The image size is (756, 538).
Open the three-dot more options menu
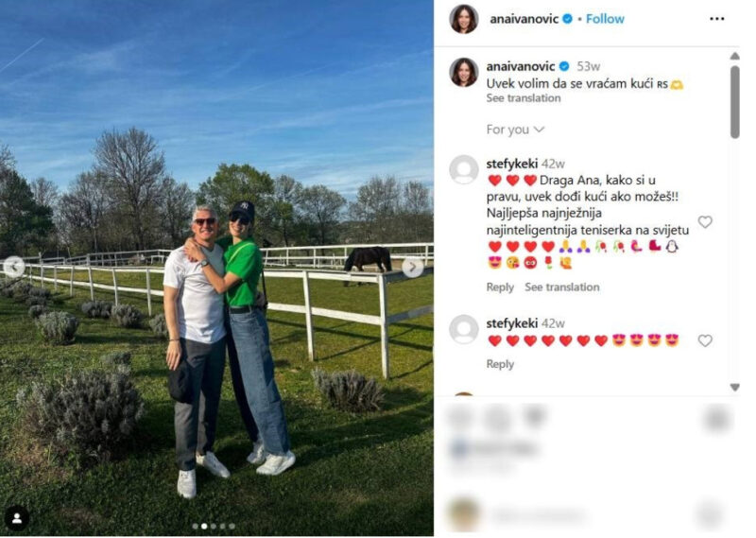(x=716, y=19)
